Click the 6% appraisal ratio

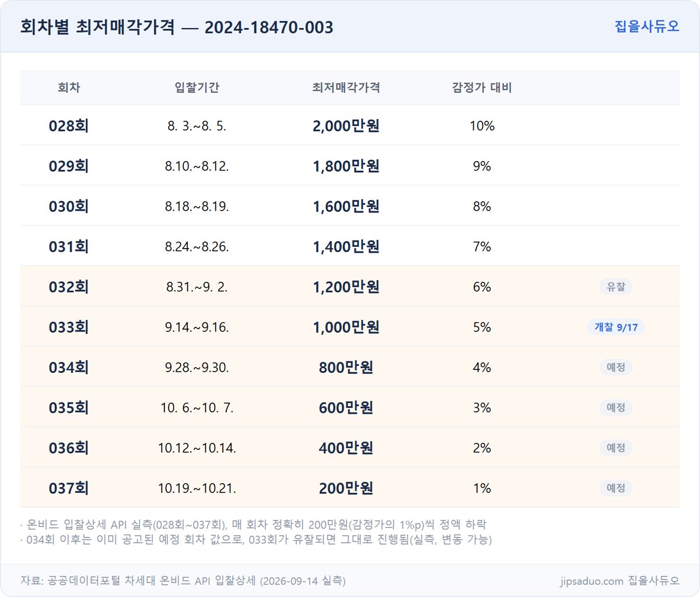click(482, 287)
